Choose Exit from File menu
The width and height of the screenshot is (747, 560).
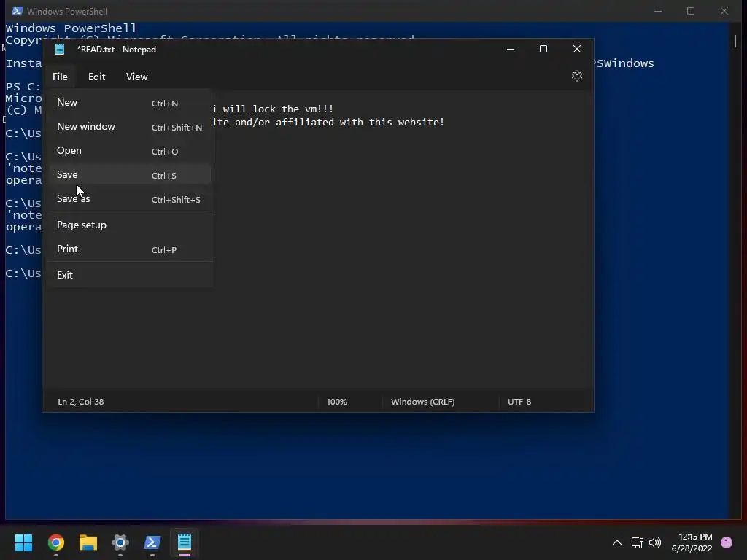[130, 275]
